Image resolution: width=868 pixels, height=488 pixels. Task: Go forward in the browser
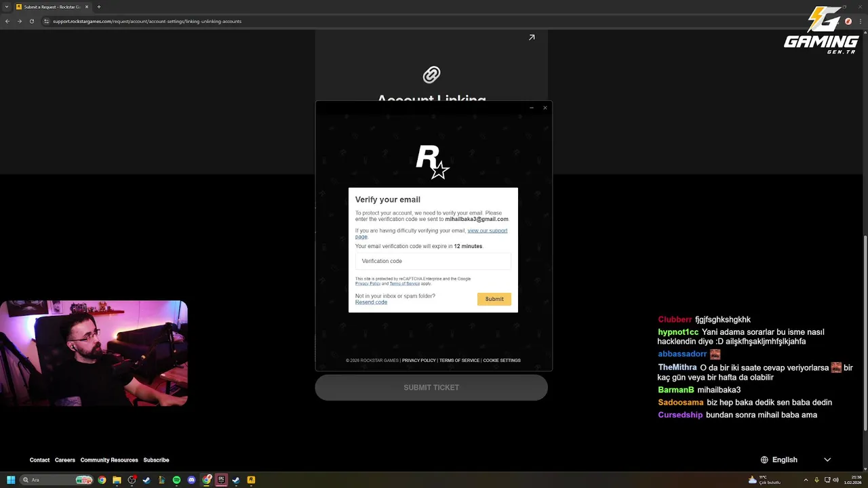point(19,21)
